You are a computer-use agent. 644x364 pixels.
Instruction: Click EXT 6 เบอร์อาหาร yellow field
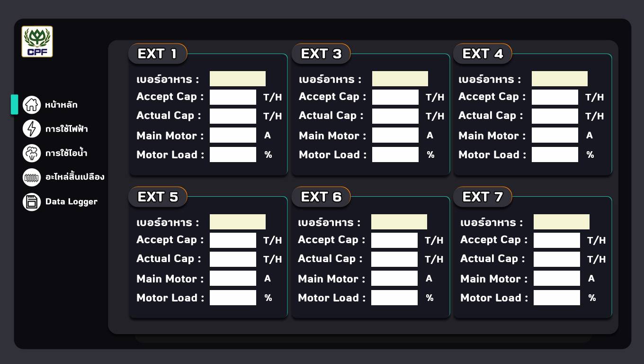(399, 222)
